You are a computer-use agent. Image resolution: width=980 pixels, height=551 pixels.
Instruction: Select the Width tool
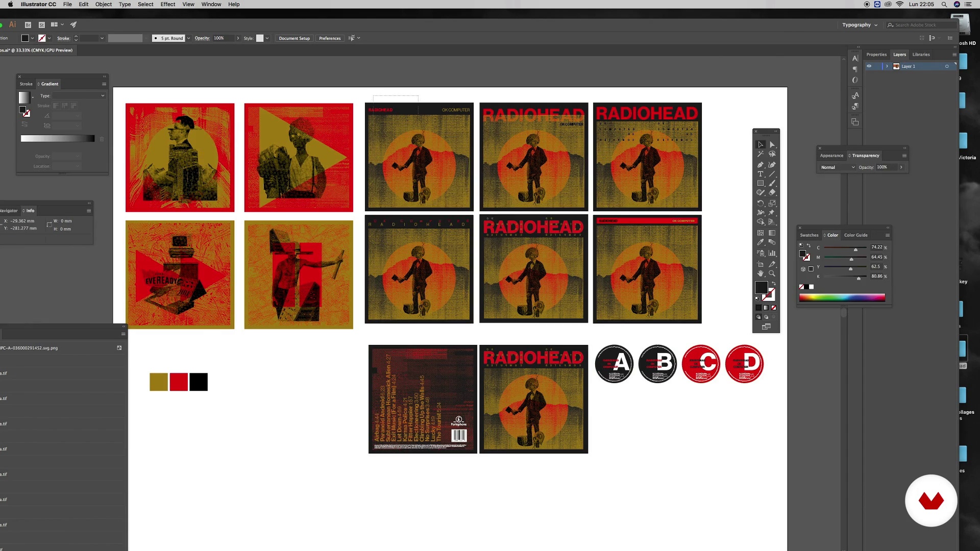(x=760, y=212)
